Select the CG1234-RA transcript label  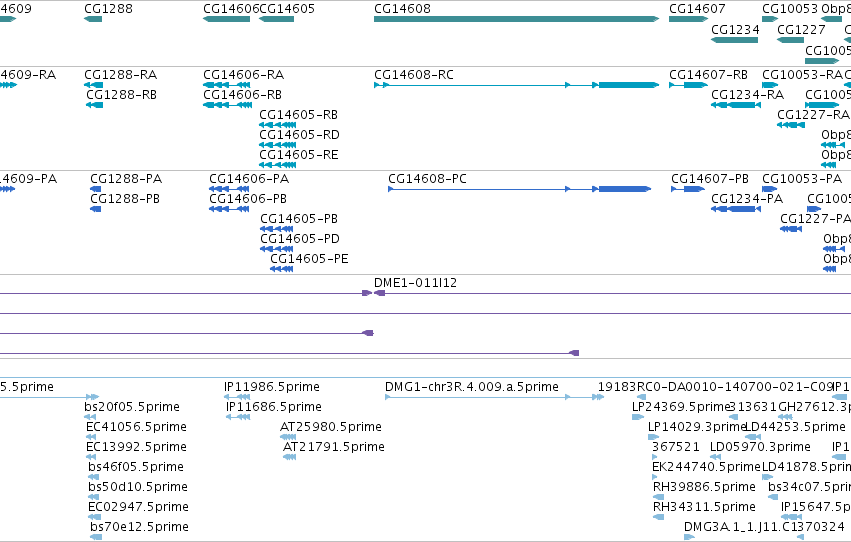tap(747, 95)
